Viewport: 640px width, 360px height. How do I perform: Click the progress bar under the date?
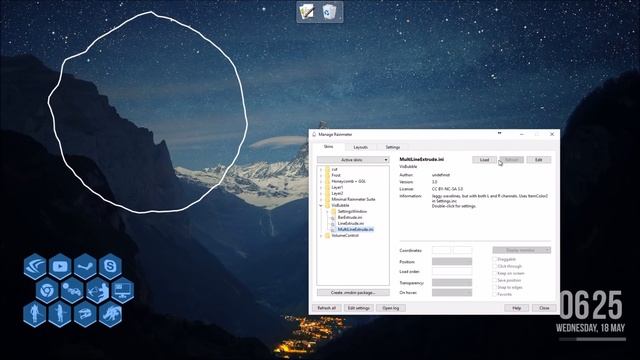pos(592,339)
